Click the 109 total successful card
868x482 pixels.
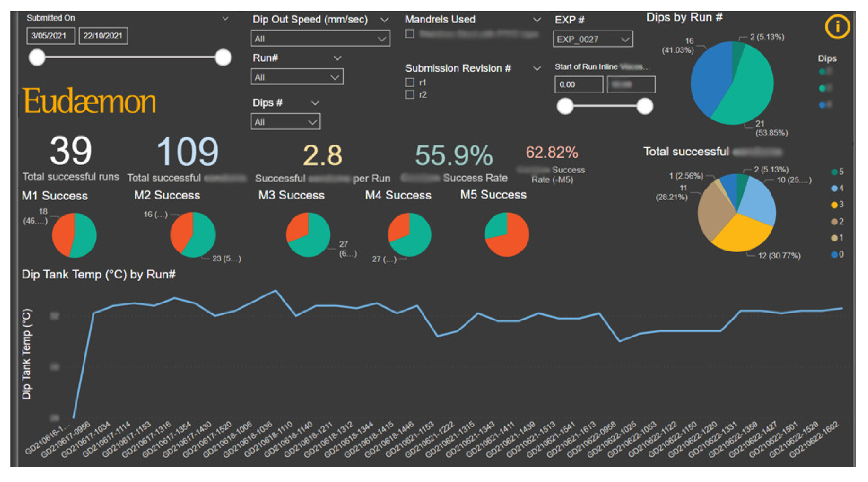click(x=187, y=152)
